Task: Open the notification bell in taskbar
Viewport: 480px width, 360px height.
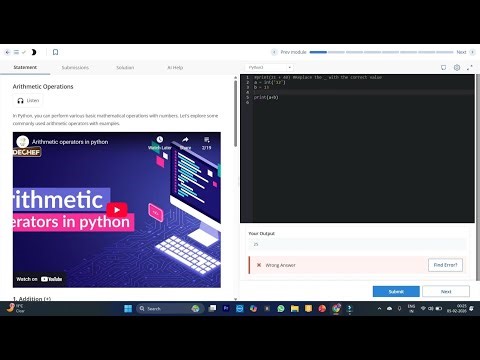Action: tap(472, 309)
